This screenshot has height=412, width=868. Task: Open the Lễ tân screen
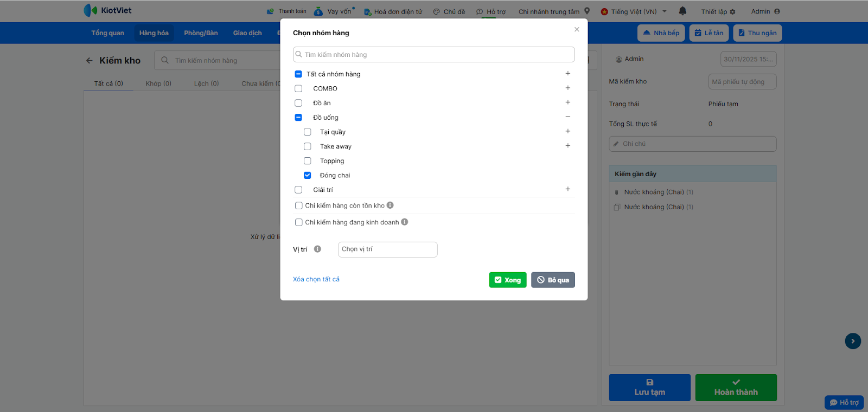coord(709,33)
